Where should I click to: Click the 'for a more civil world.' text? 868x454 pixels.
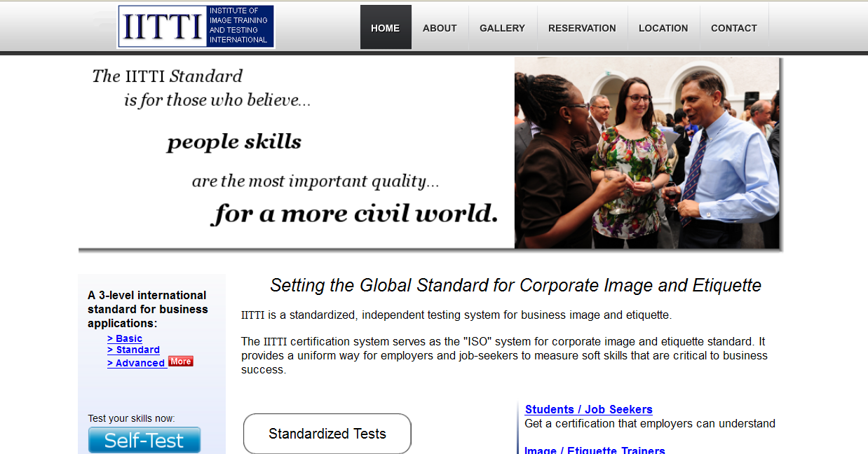pyautogui.click(x=355, y=213)
